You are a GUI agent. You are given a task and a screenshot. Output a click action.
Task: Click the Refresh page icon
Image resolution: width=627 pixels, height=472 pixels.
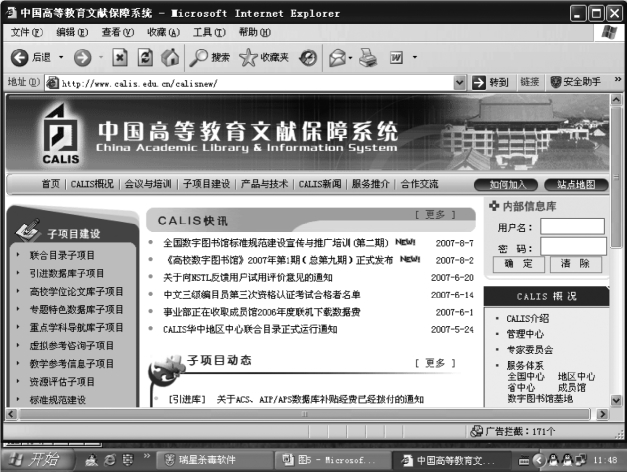tap(145, 58)
